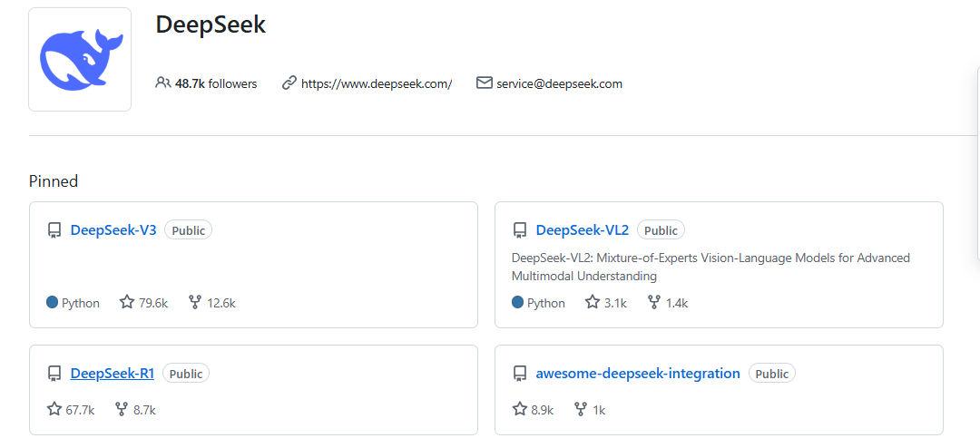The height and width of the screenshot is (448, 980).
Task: Click the fork icon in DeepSeek-R1 card
Action: click(122, 410)
